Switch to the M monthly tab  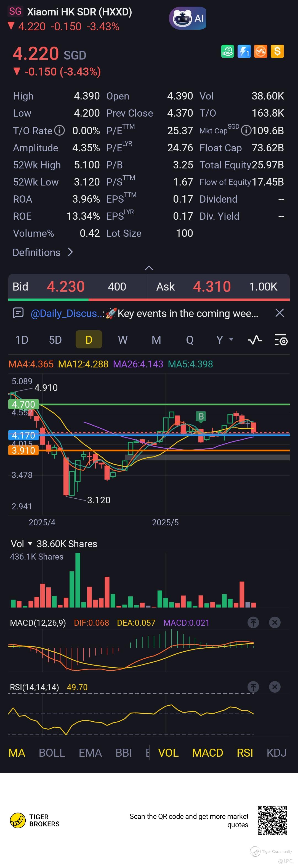pos(156,340)
